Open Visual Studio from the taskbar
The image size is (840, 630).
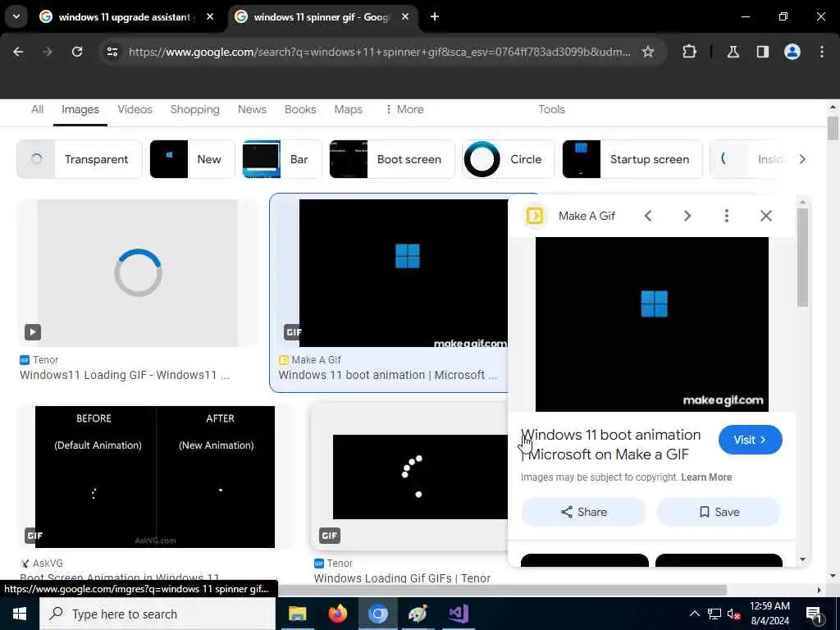pos(459,614)
